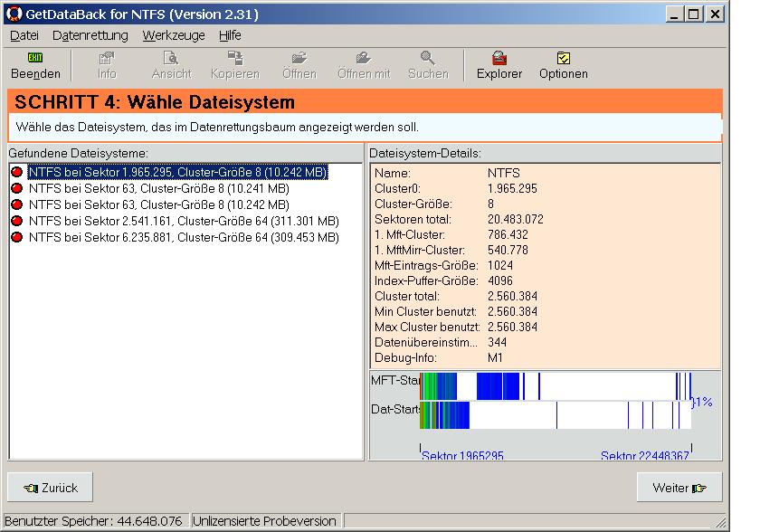The height and width of the screenshot is (532, 760).
Task: Click the Cluster total value 2.560.384
Action: click(x=512, y=297)
